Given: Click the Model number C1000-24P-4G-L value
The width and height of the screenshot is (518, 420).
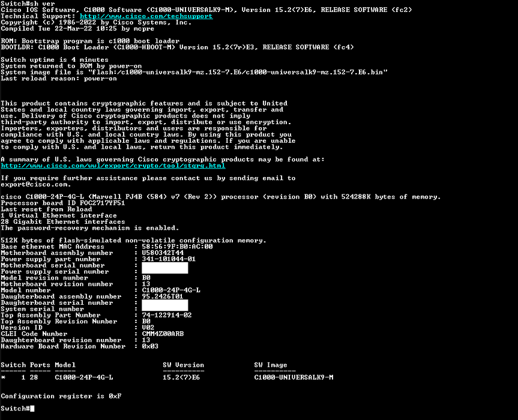Looking at the screenshot, I should [x=171, y=290].
